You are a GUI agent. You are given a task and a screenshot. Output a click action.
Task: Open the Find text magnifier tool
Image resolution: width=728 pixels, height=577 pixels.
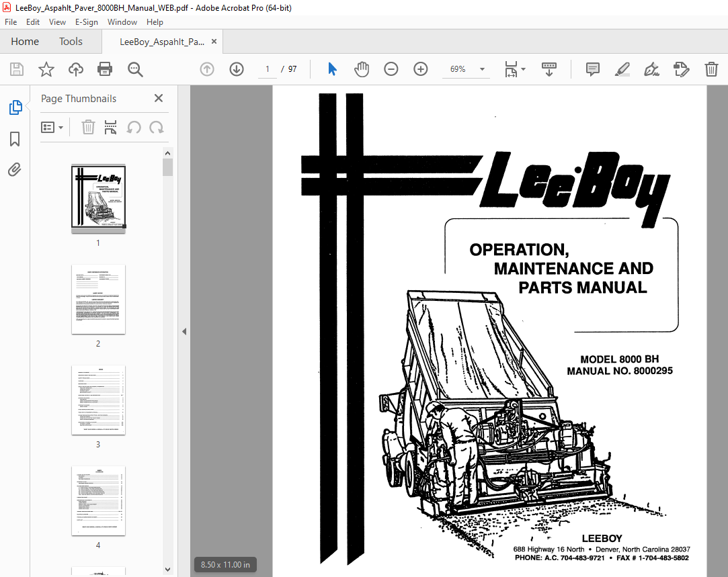(135, 70)
